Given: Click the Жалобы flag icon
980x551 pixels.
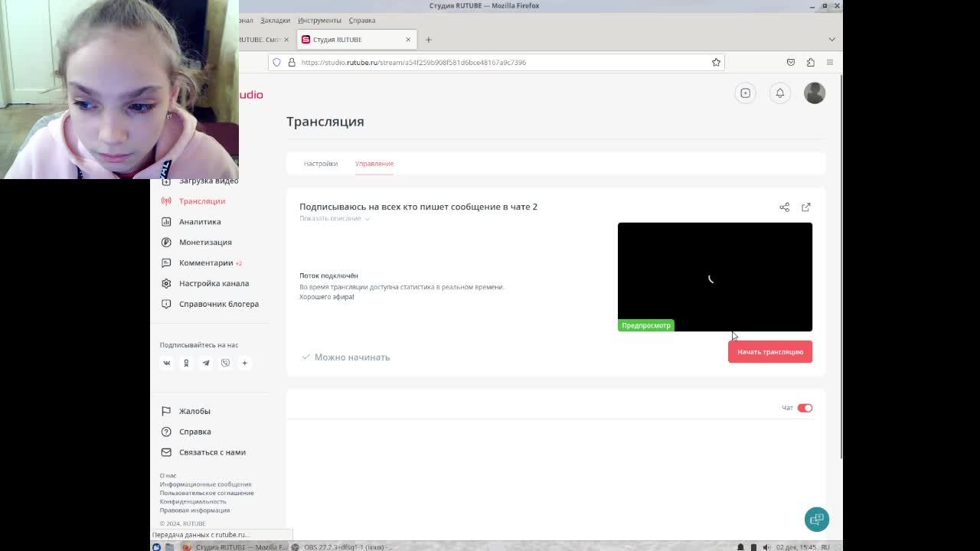Looking at the screenshot, I should point(166,411).
